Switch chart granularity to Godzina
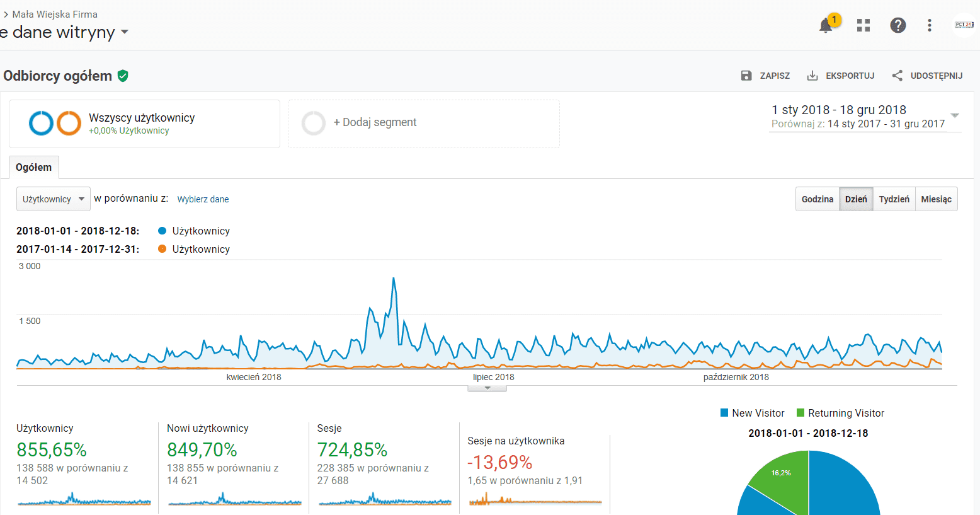Viewport: 980px width, 515px height. point(817,199)
